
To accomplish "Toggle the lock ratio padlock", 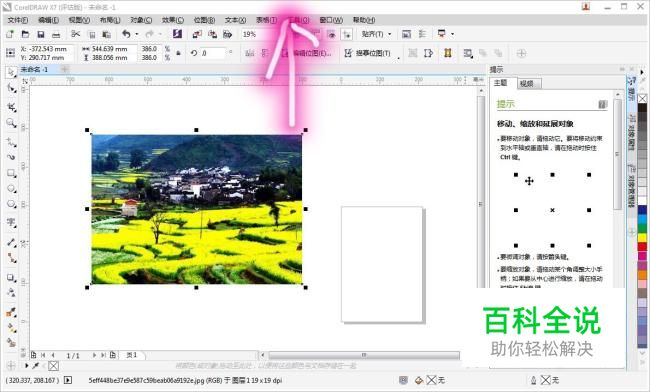I will [179, 53].
